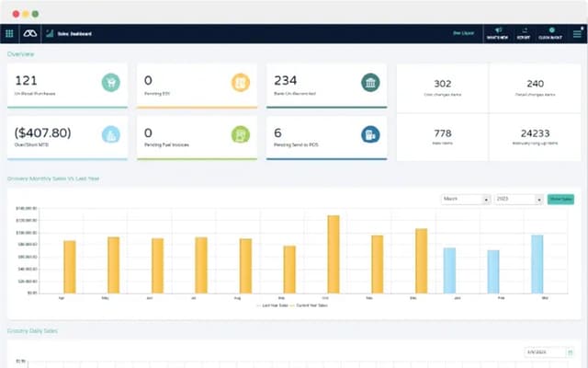Click the green Show Sales button
Viewport: 588px width, 368px height.
coord(560,199)
